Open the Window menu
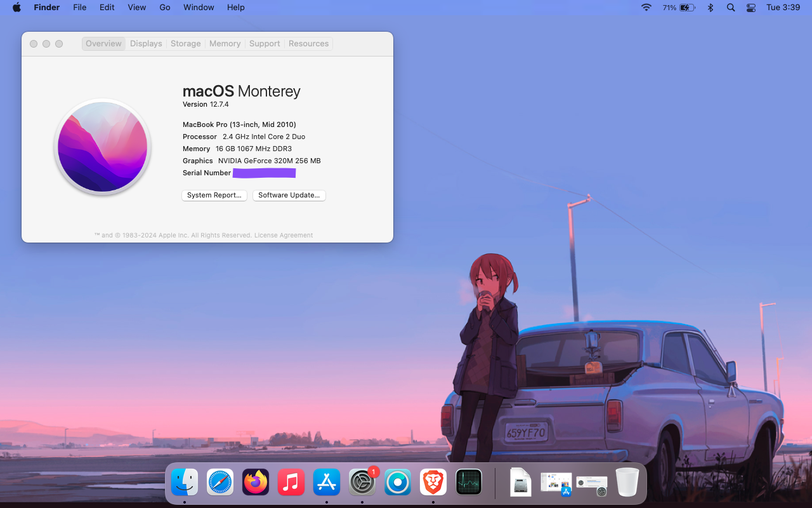The height and width of the screenshot is (508, 812). (x=199, y=8)
